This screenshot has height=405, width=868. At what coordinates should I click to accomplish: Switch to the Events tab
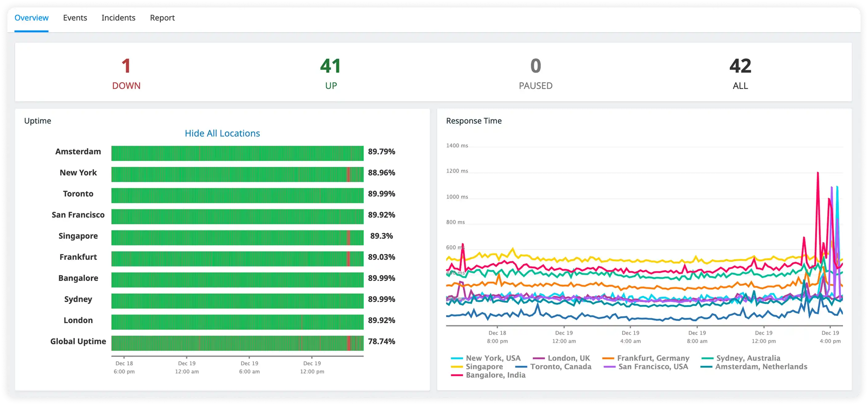pyautogui.click(x=75, y=18)
